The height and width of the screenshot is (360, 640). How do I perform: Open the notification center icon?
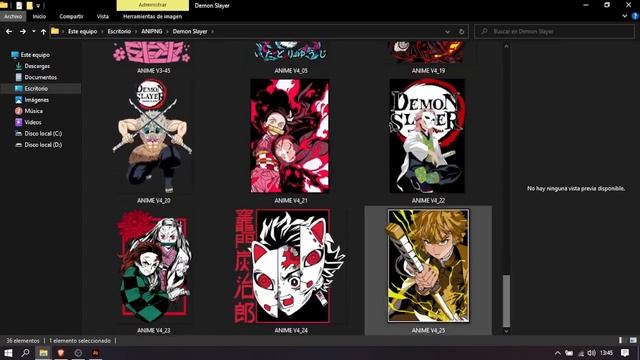click(x=625, y=353)
